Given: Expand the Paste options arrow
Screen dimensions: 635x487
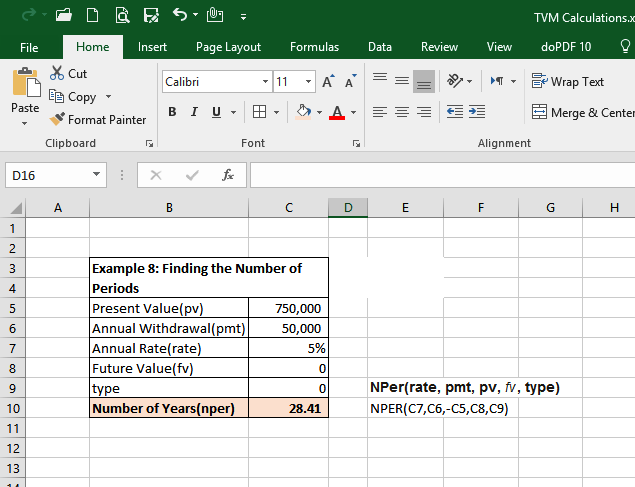Looking at the screenshot, I should pyautogui.click(x=25, y=123).
